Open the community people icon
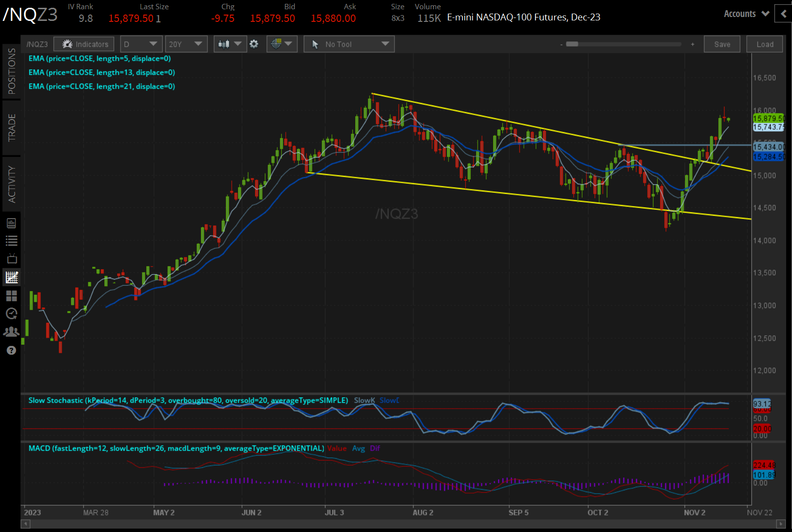Screen dimensions: 792x532 pyautogui.click(x=12, y=332)
